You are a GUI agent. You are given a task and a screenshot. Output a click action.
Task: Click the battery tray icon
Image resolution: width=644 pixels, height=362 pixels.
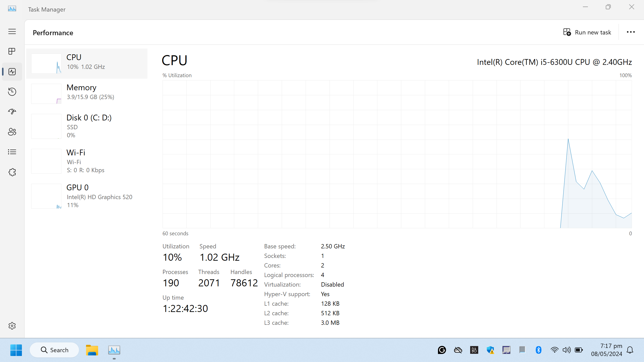pos(579,350)
